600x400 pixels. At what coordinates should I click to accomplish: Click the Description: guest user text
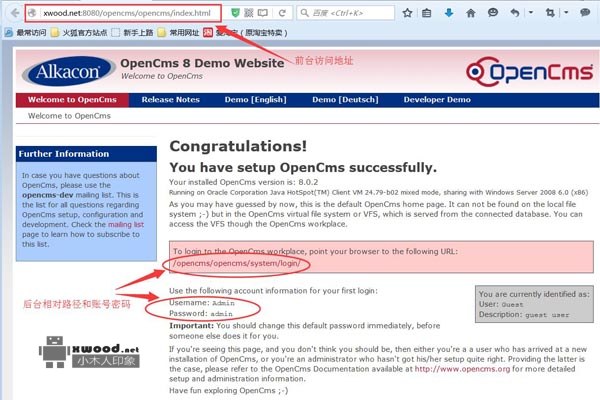coord(524,315)
